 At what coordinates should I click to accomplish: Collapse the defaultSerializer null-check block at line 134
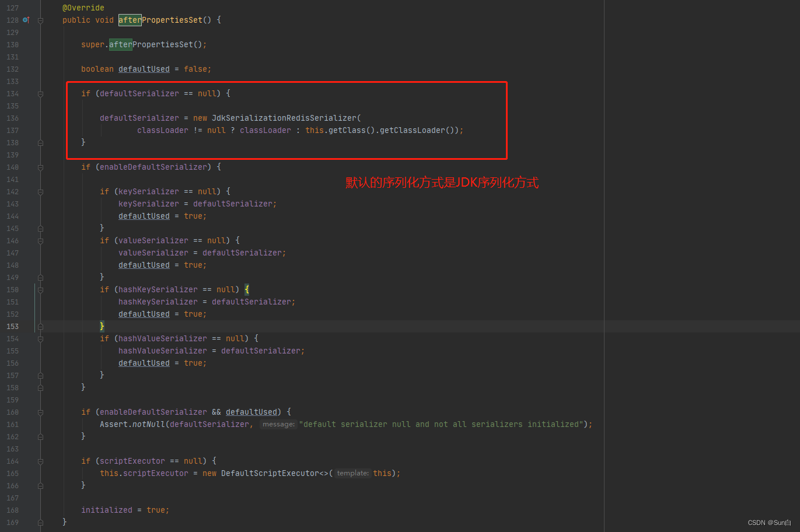pyautogui.click(x=40, y=94)
